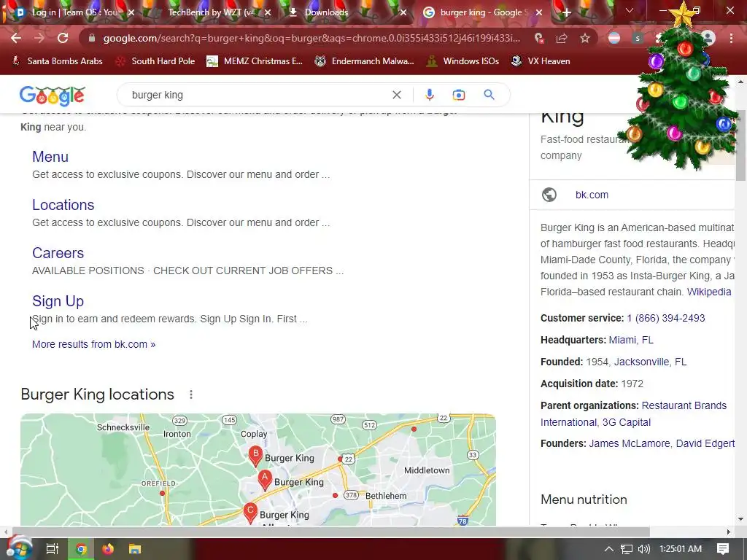Click the address bar URL
This screenshot has width=747, height=560.
pos(311,38)
